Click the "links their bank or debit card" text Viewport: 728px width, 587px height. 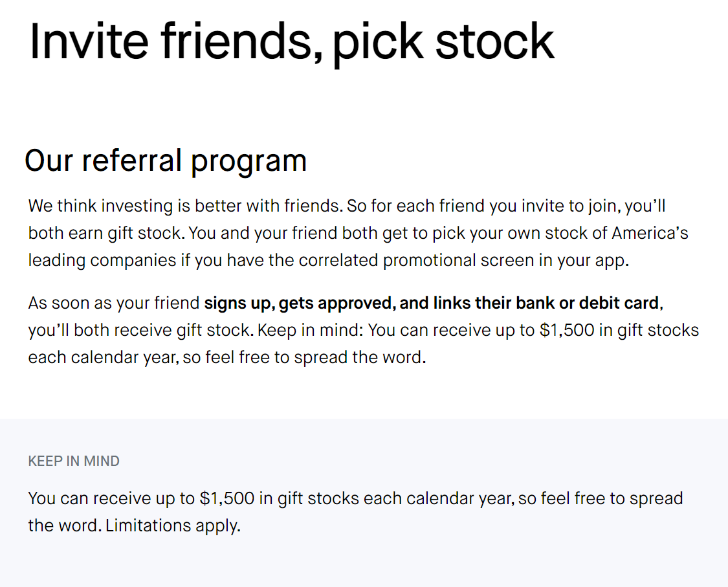pos(546,304)
